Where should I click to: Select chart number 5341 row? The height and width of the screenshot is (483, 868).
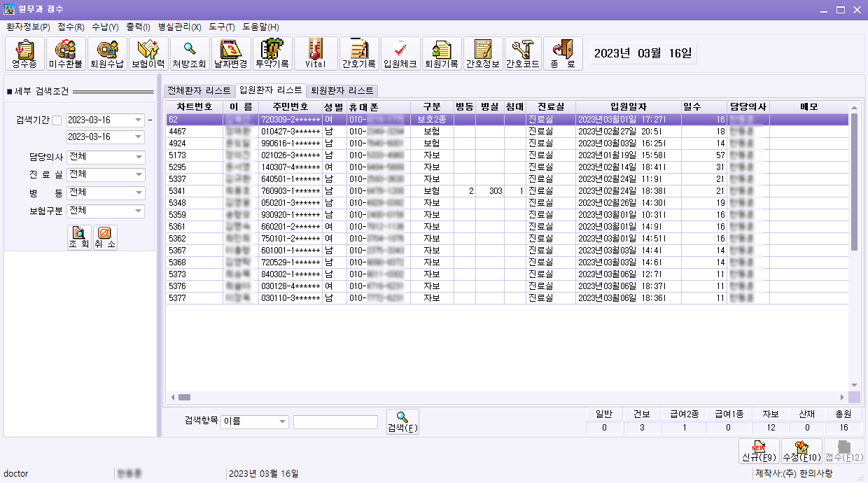click(x=507, y=191)
